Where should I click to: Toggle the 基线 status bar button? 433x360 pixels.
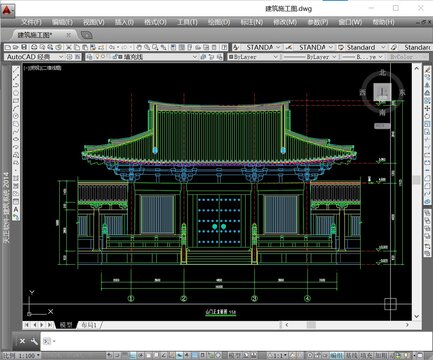pyautogui.click(x=351, y=356)
